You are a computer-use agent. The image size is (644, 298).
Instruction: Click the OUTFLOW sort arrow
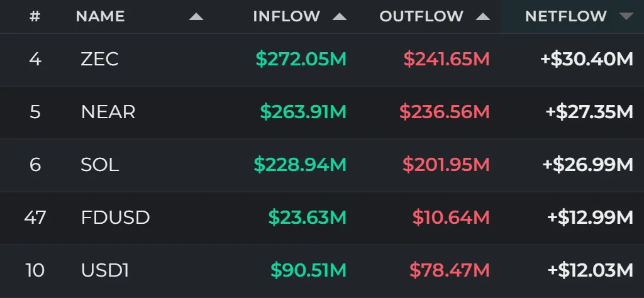click(x=482, y=17)
